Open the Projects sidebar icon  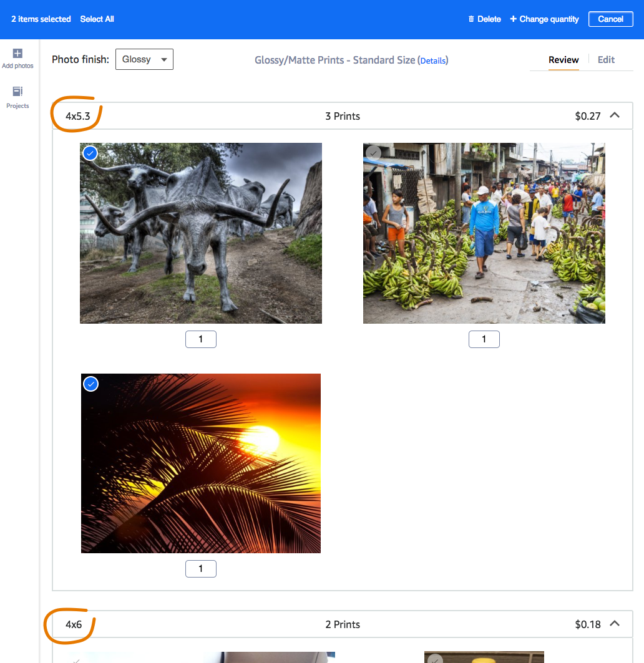click(x=17, y=91)
